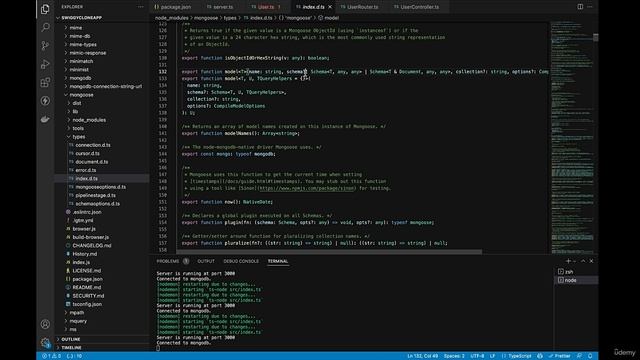Expand the mime folder
Screen dimensions: 640x360
(76, 28)
